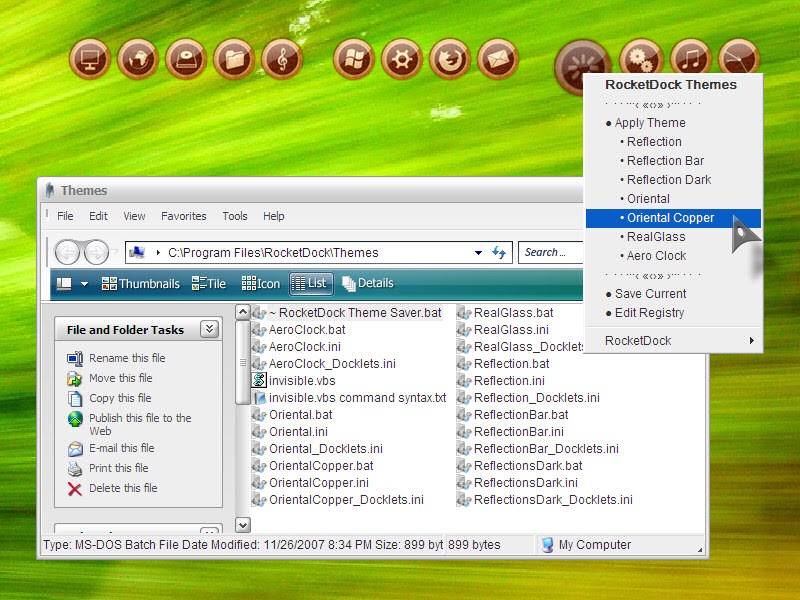This screenshot has height=600, width=800.
Task: Select the List view button
Action: coord(311,284)
